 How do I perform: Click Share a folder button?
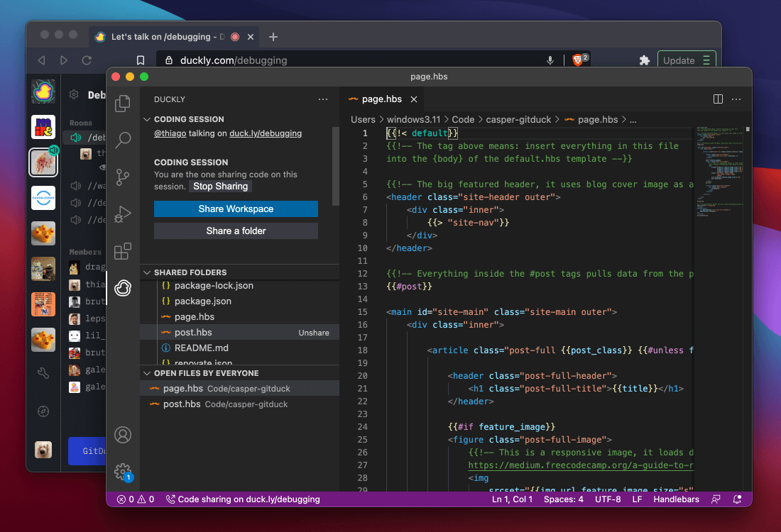(236, 231)
